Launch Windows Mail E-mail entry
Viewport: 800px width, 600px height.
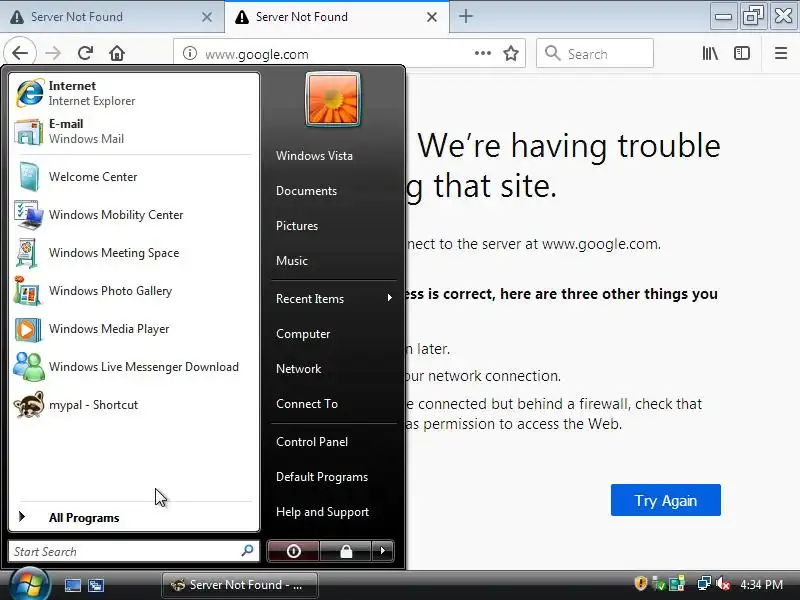click(x=134, y=131)
